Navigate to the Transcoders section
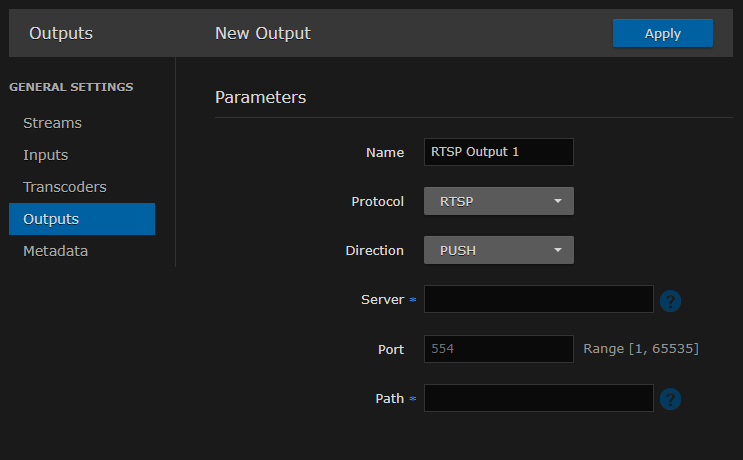The width and height of the screenshot is (743, 460). click(64, 187)
